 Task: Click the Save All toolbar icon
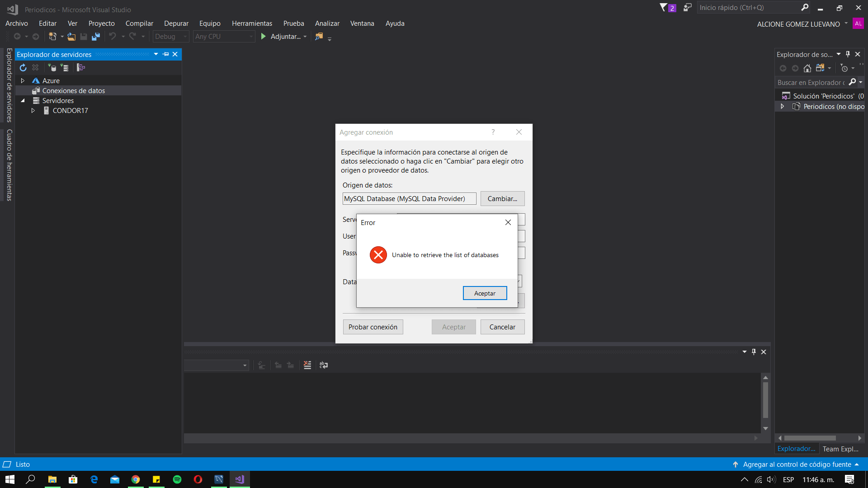[x=96, y=37]
